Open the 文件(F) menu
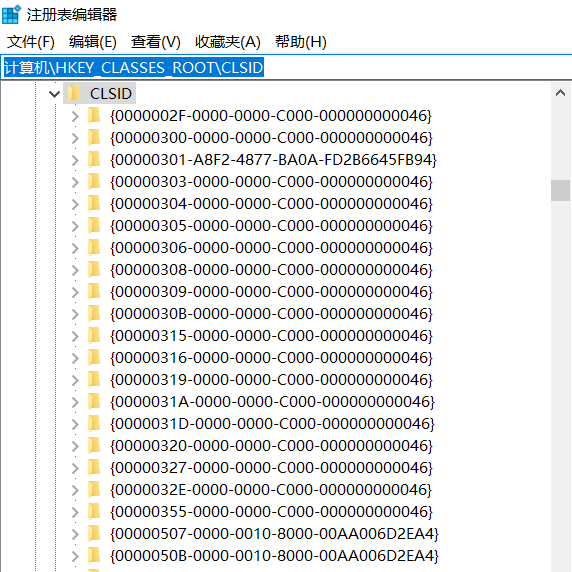Screen dimensions: 572x572 click(31, 42)
